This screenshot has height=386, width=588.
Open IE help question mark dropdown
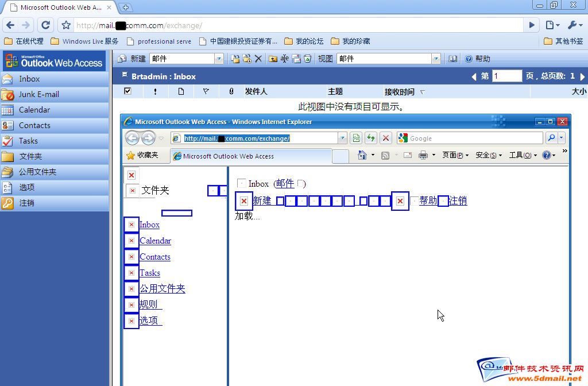click(x=549, y=155)
